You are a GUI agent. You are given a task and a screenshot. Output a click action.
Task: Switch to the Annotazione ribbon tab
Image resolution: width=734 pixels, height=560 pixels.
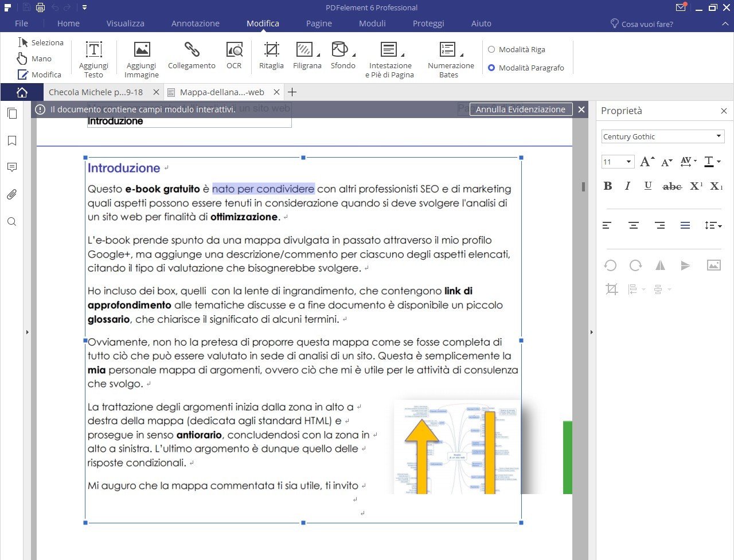(x=195, y=24)
